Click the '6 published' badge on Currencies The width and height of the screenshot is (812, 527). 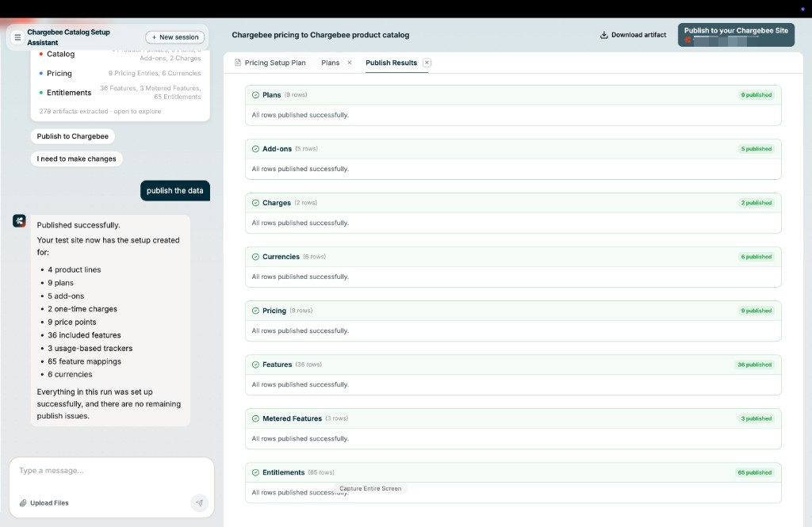click(756, 257)
